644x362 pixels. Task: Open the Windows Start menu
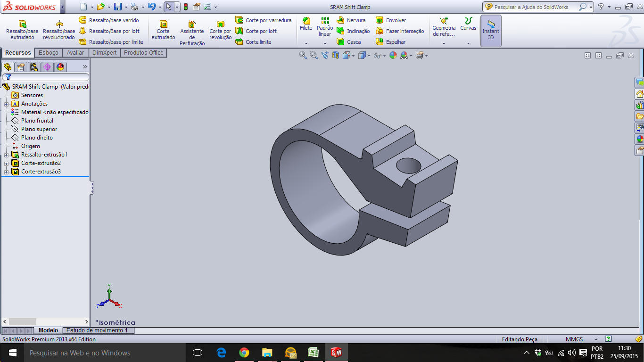(13, 353)
